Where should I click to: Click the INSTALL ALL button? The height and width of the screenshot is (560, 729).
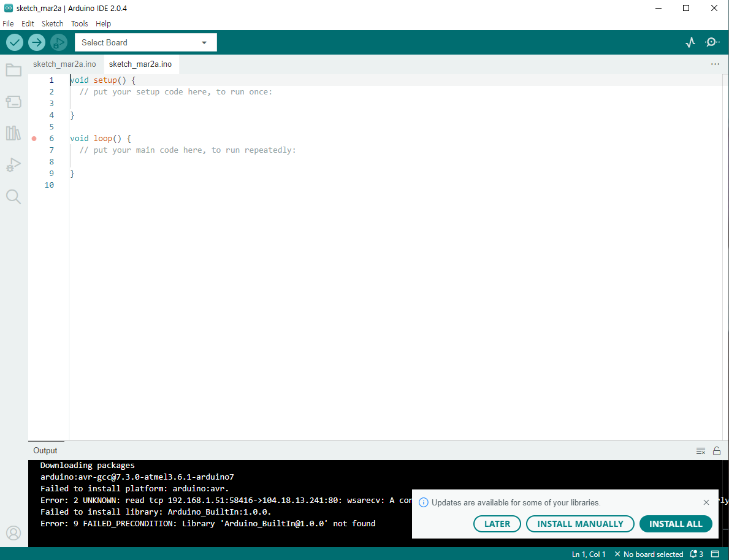click(x=676, y=524)
